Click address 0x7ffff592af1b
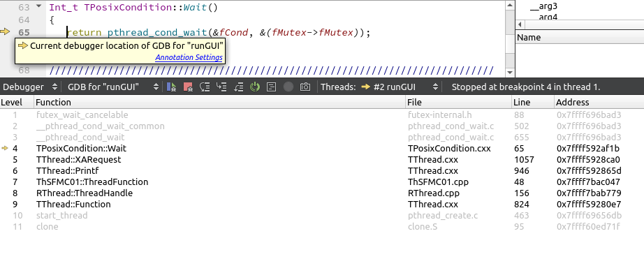 [589, 148]
